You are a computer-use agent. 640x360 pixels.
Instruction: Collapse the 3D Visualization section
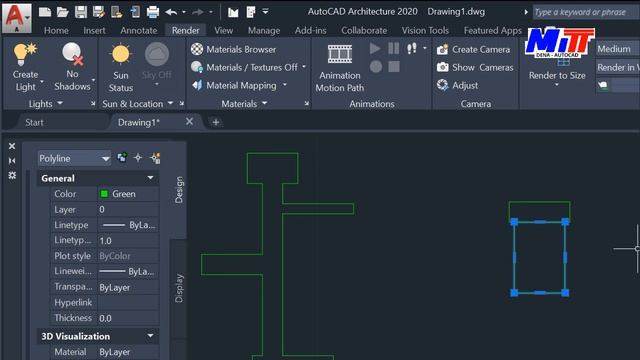tap(150, 336)
